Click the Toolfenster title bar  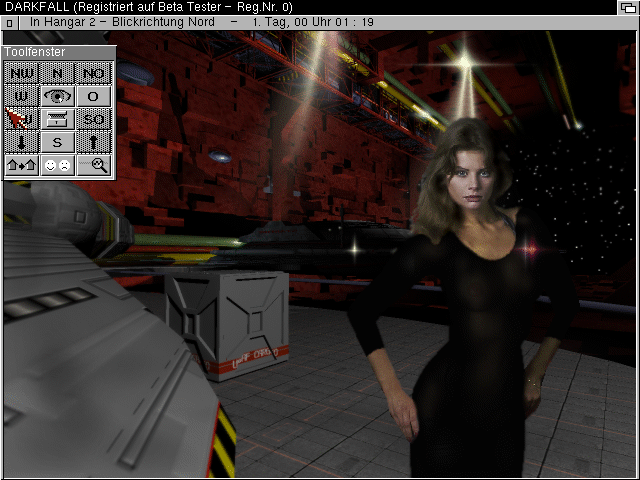tap(59, 52)
